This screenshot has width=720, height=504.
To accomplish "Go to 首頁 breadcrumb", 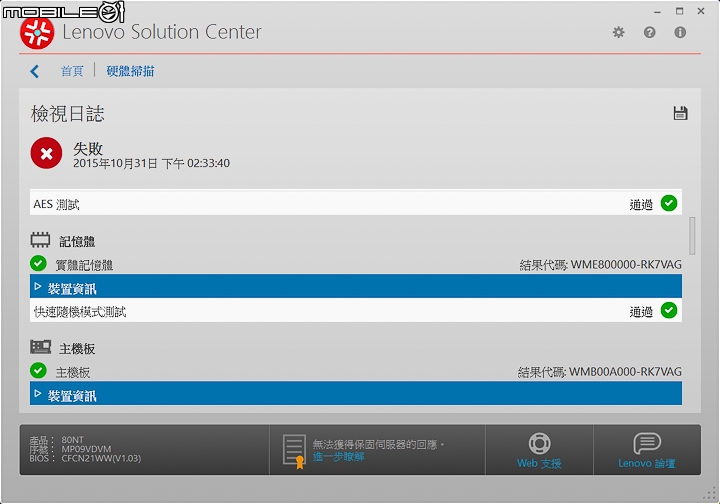I will point(72,71).
